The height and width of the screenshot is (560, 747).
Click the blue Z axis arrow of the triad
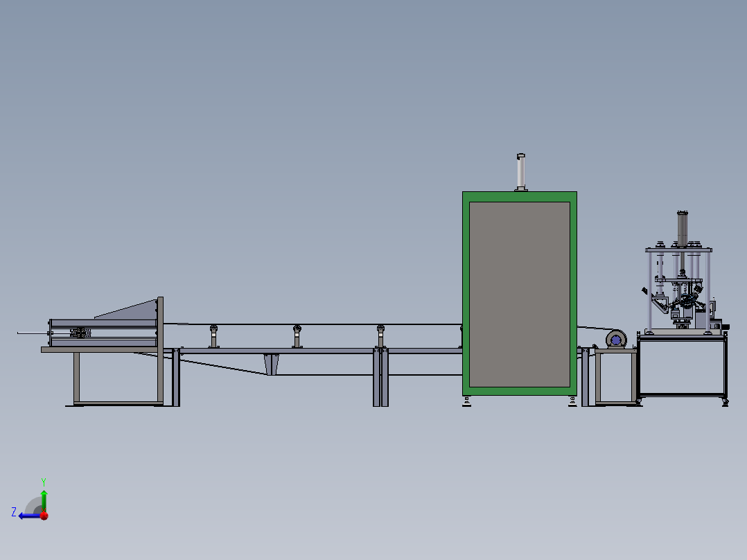point(28,516)
